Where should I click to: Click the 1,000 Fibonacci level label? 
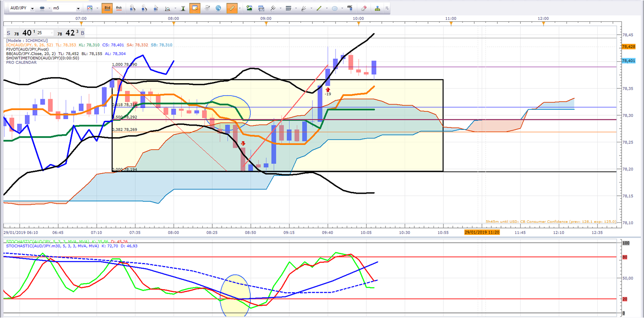tap(125, 64)
